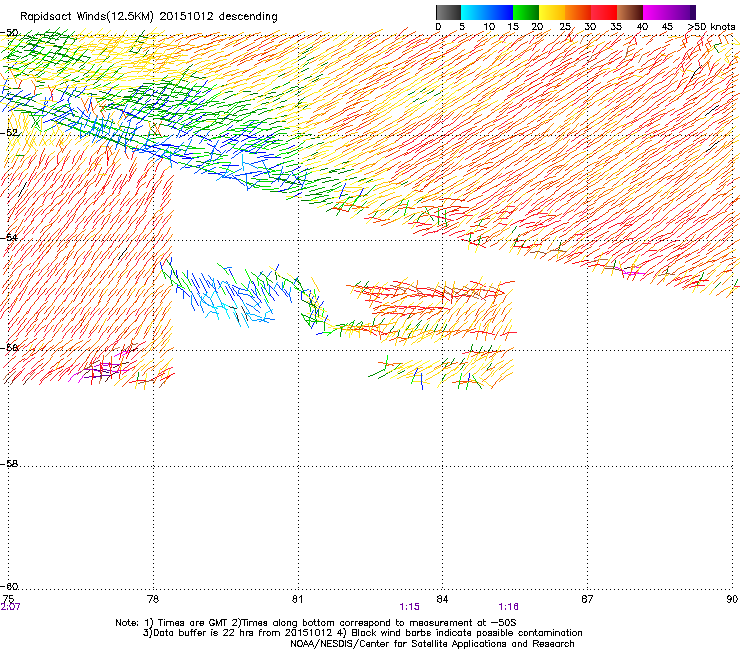Click the '-50' latitude axis label
This screenshot has width=740, height=650.
coord(9,33)
